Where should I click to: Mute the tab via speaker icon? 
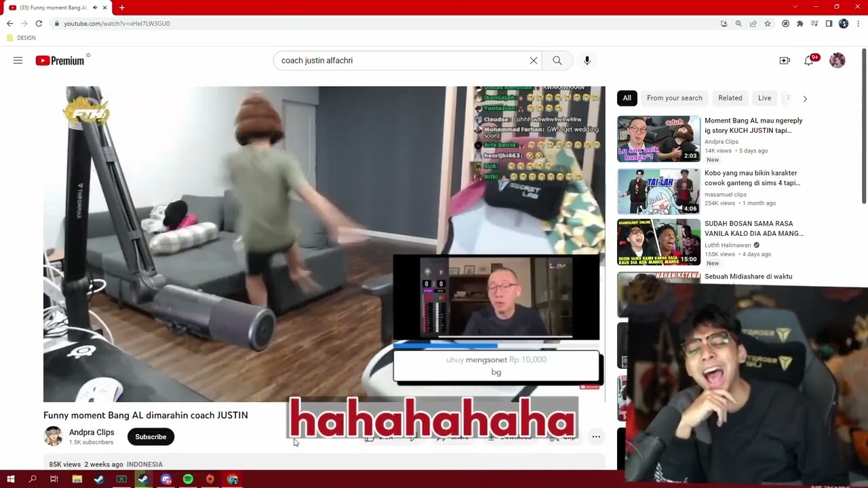tap(95, 7)
